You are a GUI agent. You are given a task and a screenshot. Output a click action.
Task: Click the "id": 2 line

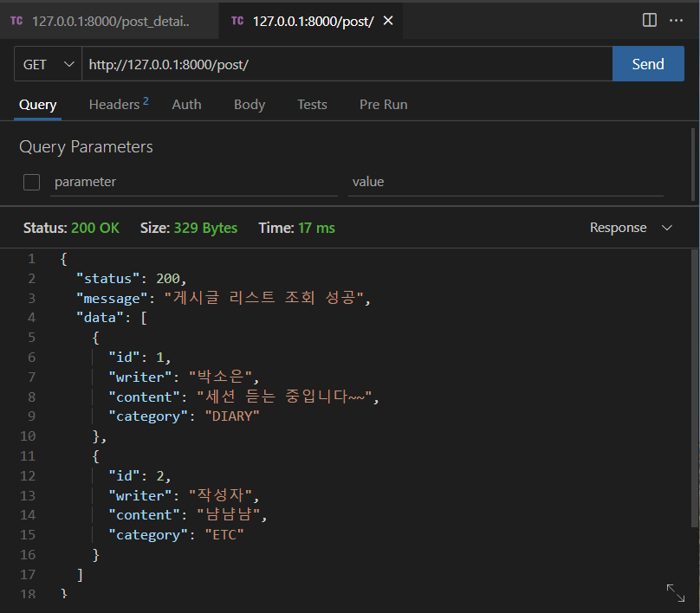139,476
